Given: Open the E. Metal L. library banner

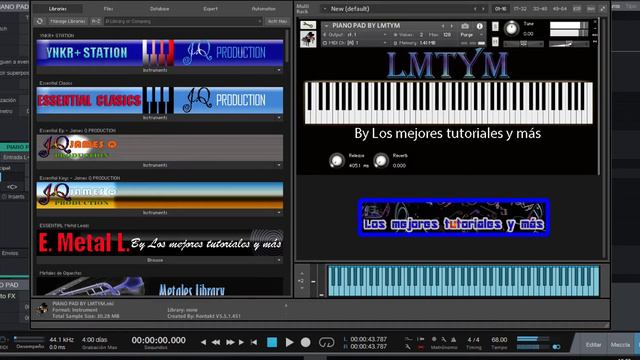Looking at the screenshot, I should (160, 243).
